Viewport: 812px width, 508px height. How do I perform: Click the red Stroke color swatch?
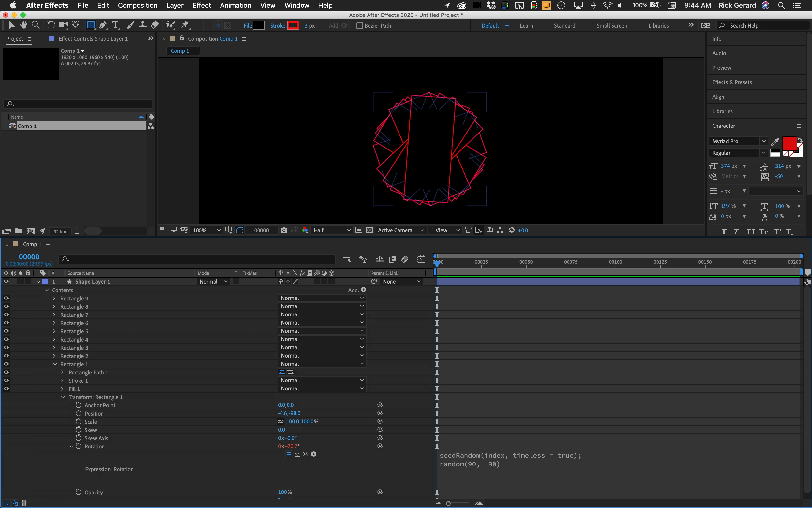coord(293,26)
